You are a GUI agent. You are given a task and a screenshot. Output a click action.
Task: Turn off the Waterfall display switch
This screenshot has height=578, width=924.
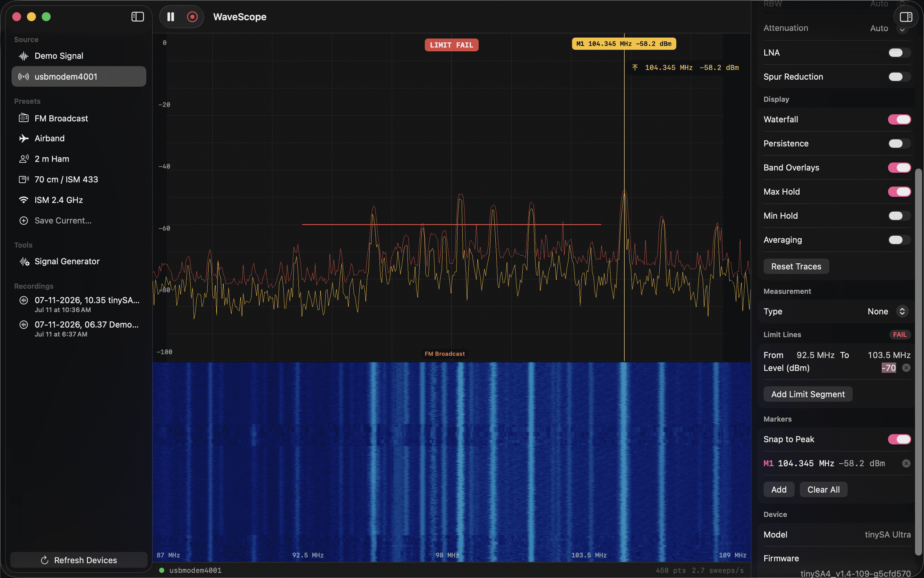point(899,119)
